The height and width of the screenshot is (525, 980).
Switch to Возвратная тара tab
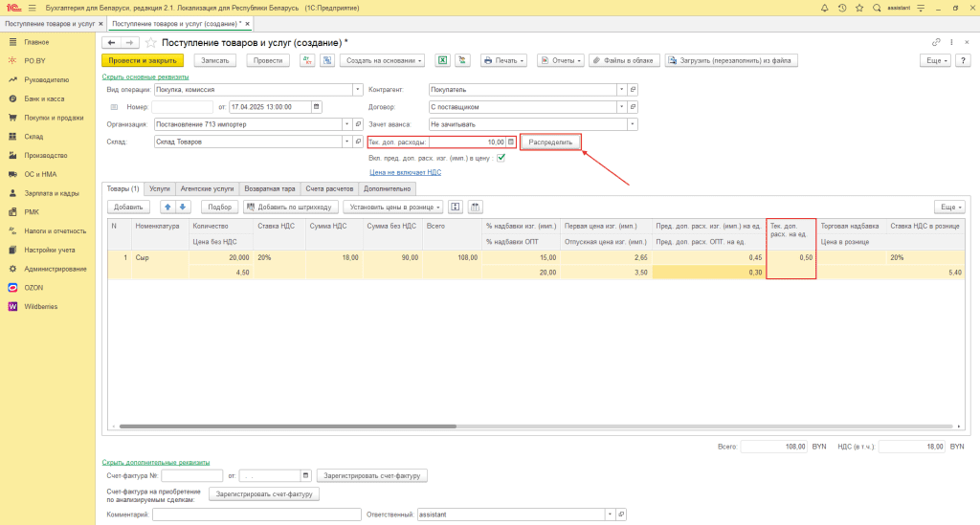pos(269,188)
